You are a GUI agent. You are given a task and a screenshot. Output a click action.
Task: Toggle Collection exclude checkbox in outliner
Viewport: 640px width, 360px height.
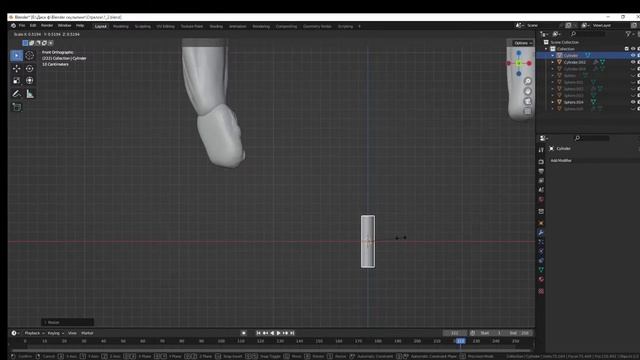(627, 49)
